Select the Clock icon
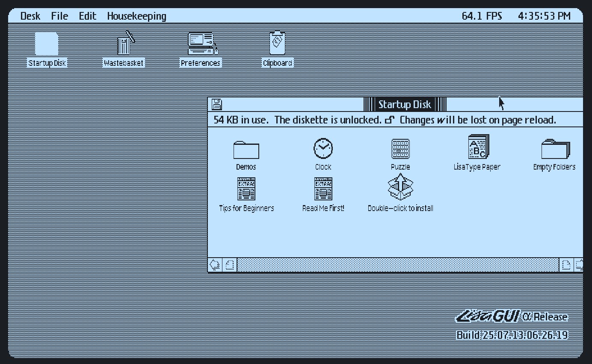 click(x=323, y=148)
